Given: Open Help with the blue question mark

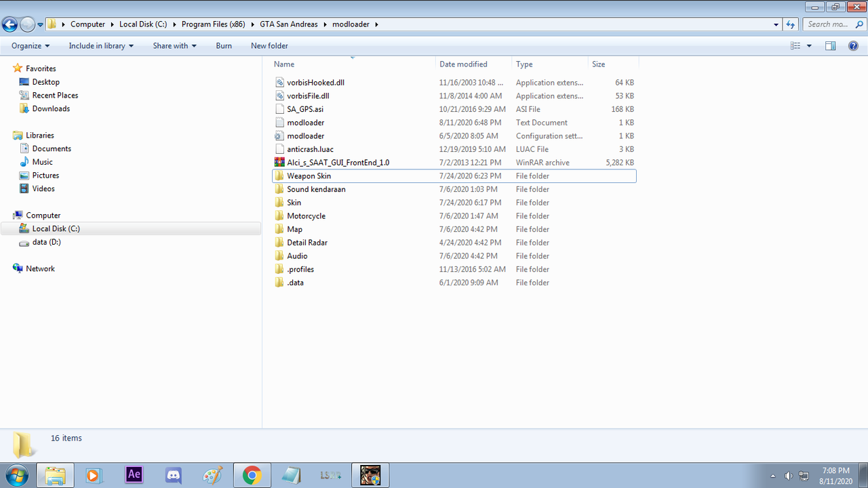Looking at the screenshot, I should click(854, 46).
